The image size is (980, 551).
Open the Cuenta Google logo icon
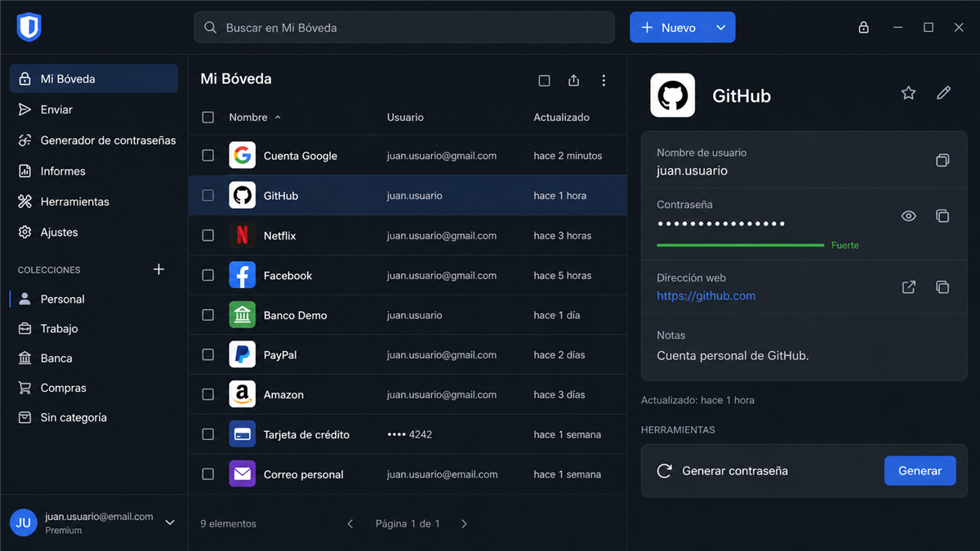tap(242, 155)
